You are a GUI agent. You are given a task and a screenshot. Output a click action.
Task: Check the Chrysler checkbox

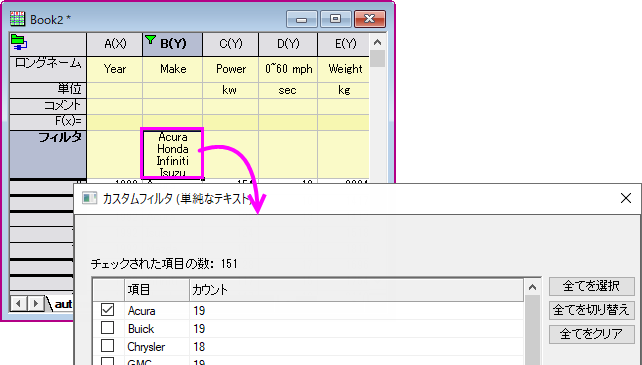point(108,346)
